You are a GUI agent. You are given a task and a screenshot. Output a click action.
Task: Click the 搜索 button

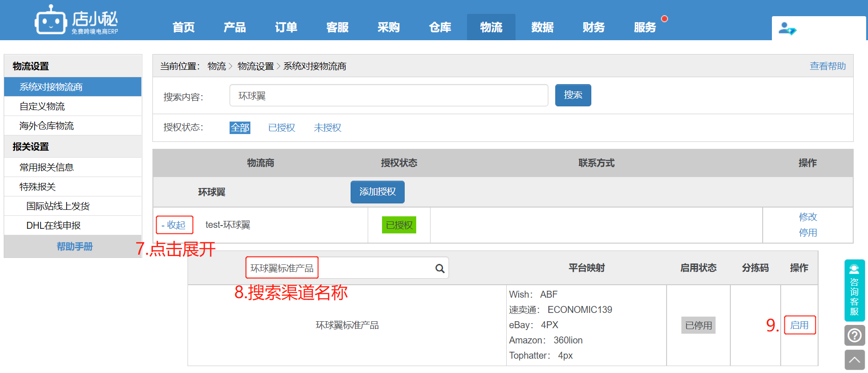point(573,95)
